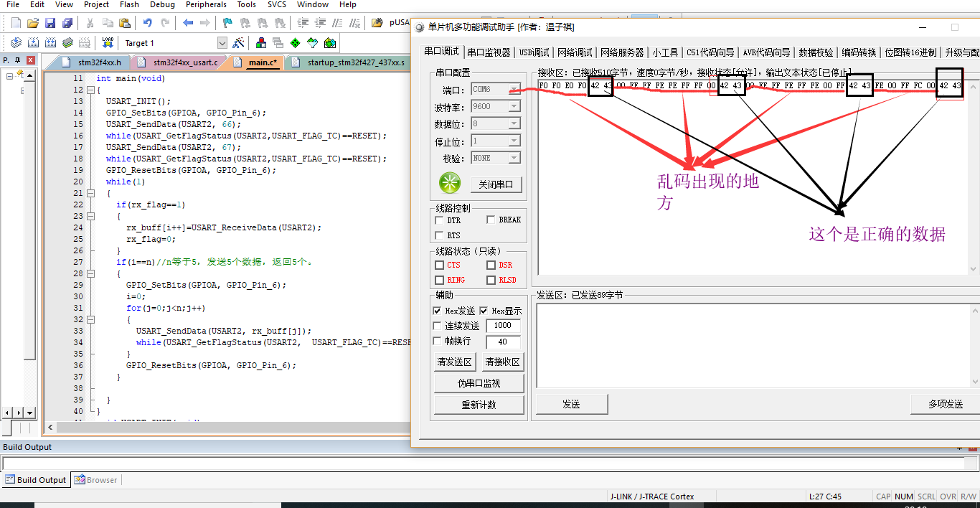The image size is (980, 508).
Task: Click the Navigate Backward blue arrow
Action: [188, 23]
